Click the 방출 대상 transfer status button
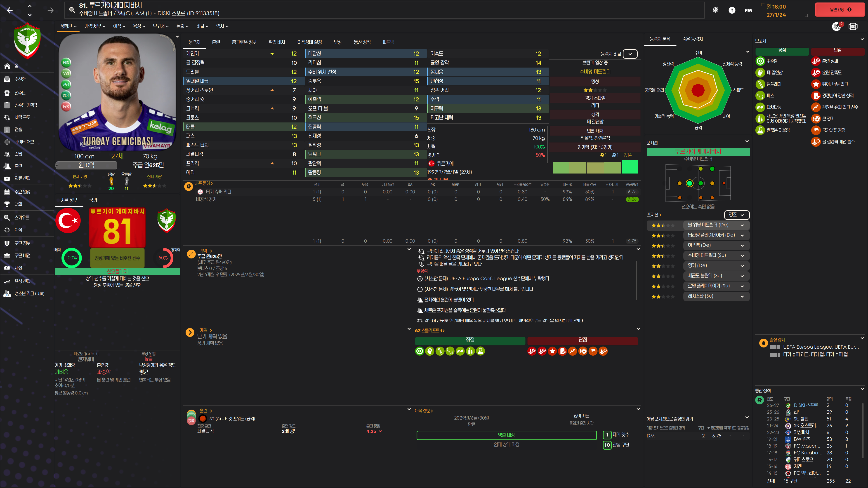This screenshot has width=868, height=488. pos(506,435)
